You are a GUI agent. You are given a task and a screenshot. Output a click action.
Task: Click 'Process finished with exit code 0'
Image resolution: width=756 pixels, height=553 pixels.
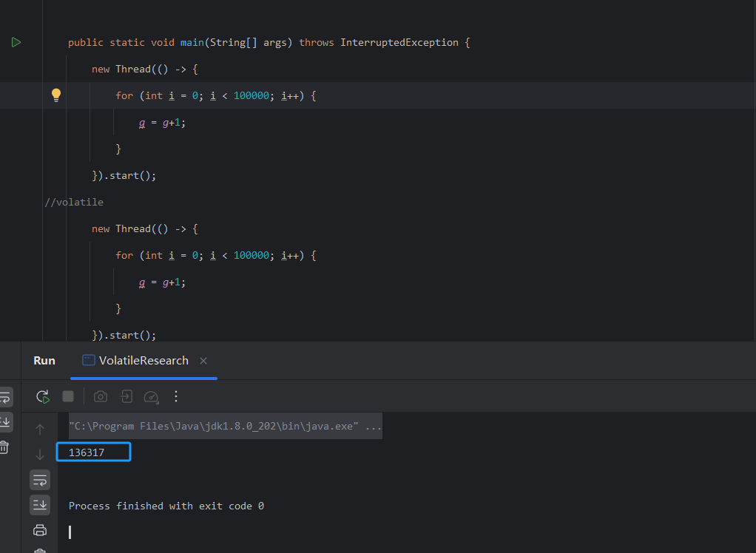pos(166,506)
